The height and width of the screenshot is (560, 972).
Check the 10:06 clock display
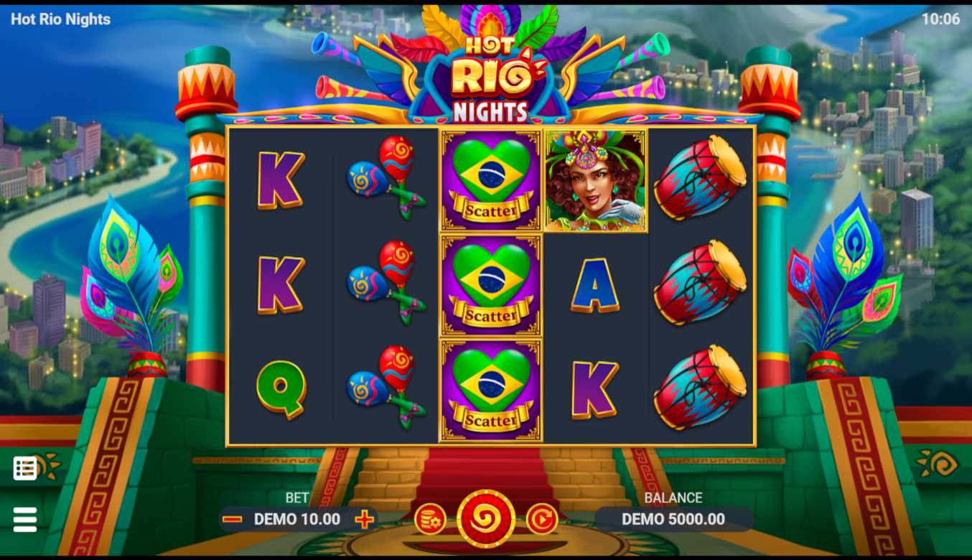(941, 19)
